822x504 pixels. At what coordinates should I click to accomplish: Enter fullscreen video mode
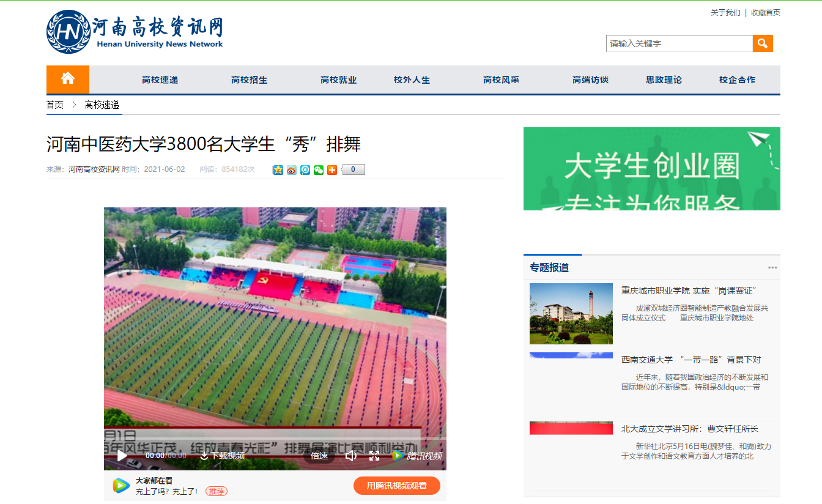click(374, 456)
